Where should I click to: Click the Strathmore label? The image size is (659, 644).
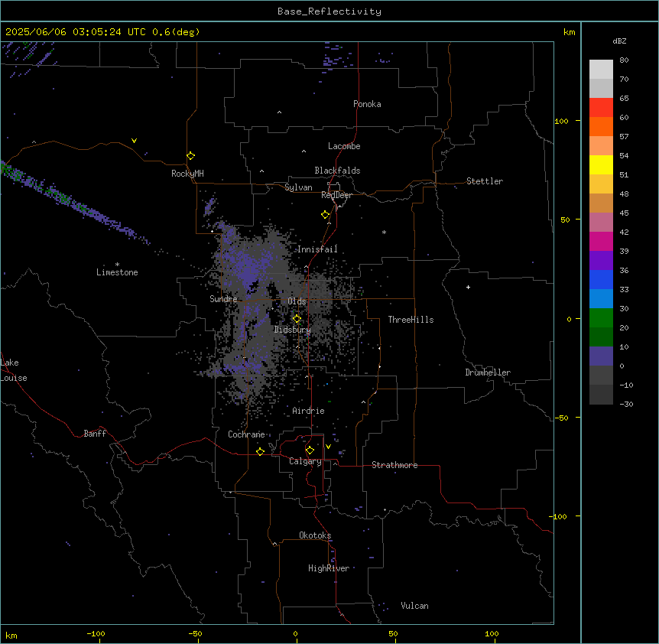pos(394,465)
